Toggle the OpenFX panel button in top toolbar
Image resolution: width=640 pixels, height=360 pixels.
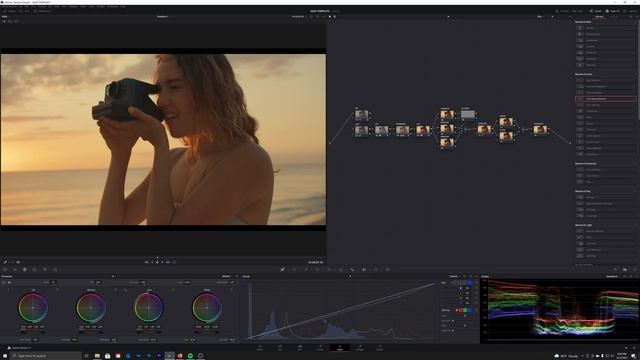613,11
